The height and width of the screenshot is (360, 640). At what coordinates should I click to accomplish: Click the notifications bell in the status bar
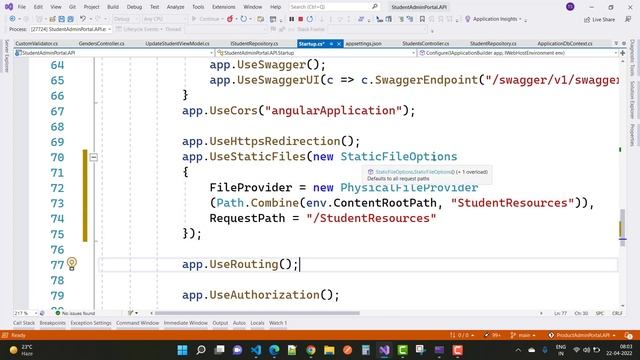(629, 335)
